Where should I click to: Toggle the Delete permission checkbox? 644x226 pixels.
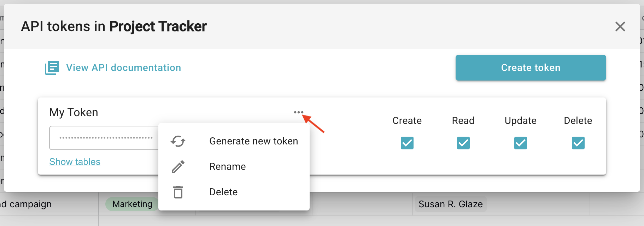coord(578,143)
